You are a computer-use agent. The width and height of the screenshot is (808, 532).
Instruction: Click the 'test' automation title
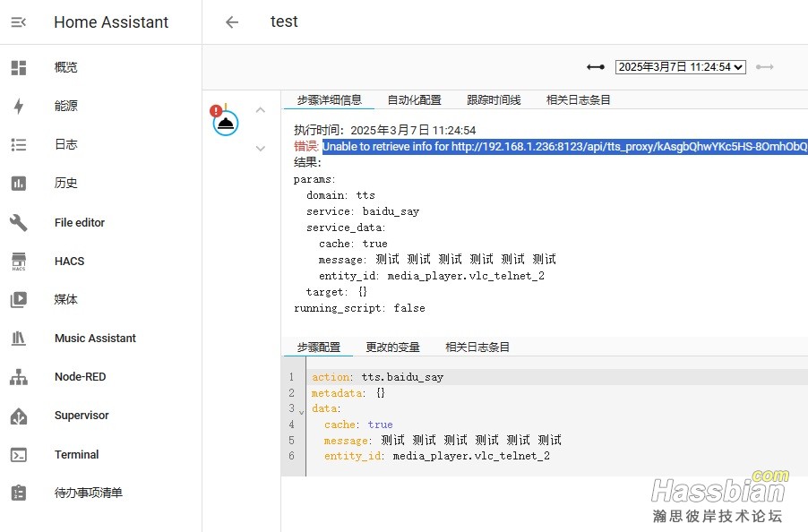[x=284, y=21]
